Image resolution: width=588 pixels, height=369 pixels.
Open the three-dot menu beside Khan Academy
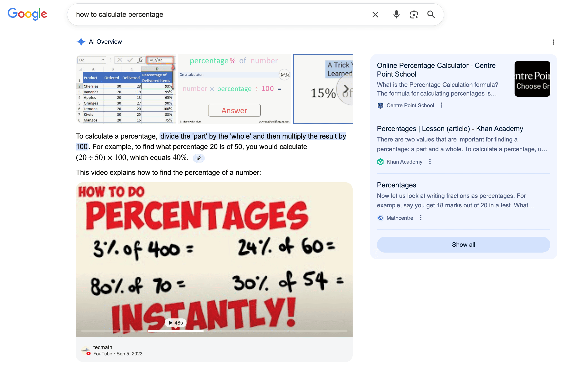pyautogui.click(x=430, y=162)
